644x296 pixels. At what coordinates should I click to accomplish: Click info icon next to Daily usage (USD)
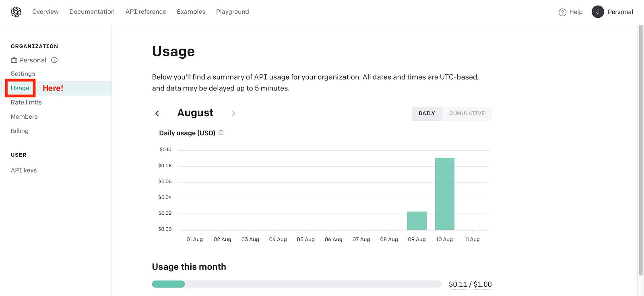(221, 133)
